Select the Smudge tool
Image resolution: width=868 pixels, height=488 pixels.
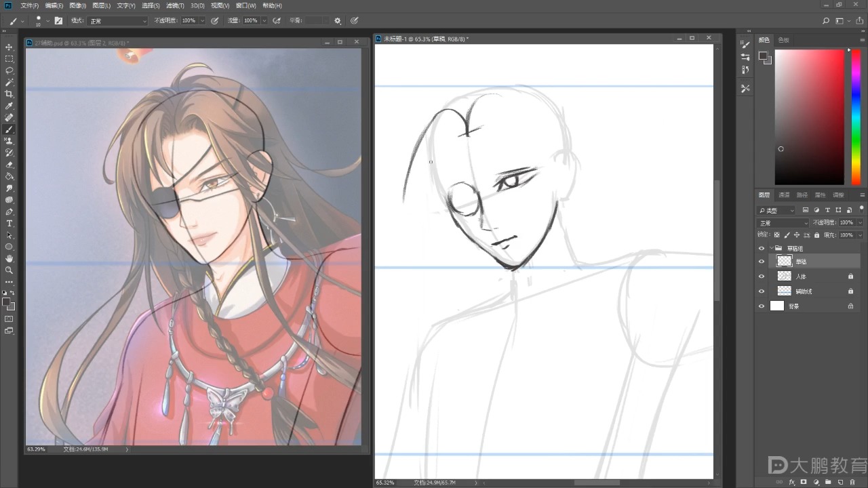9,188
